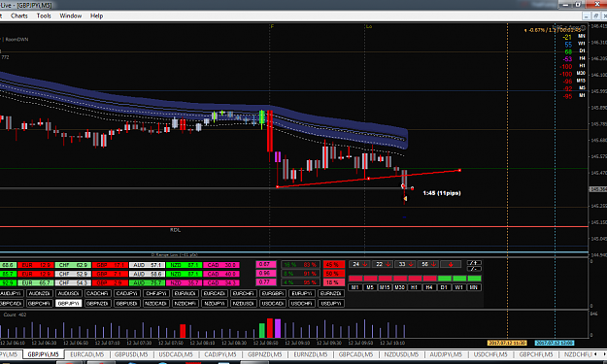Screen dimensions: 607x364
Task: Click the NZDCAD pair button
Action: pyautogui.click(x=156, y=304)
